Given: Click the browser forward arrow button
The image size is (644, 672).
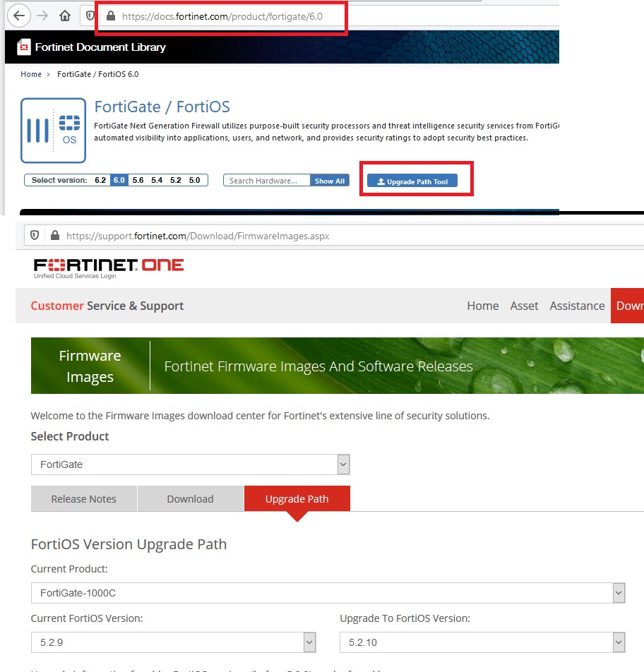Looking at the screenshot, I should tap(42, 16).
